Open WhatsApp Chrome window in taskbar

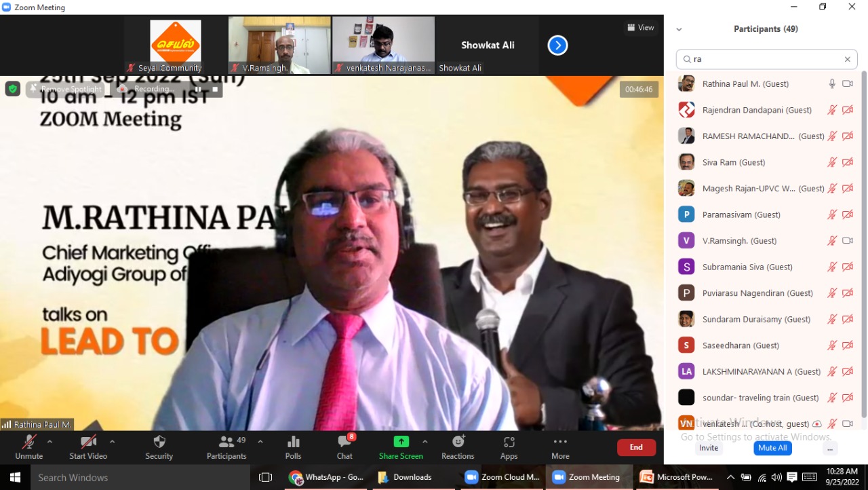coord(327,477)
